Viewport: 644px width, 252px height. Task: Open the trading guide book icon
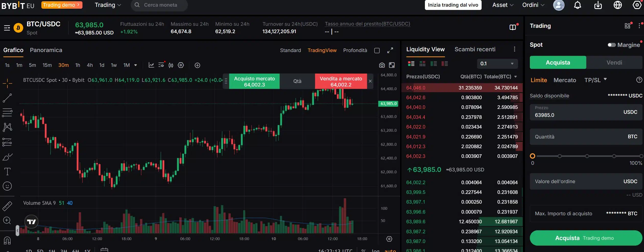click(x=513, y=27)
